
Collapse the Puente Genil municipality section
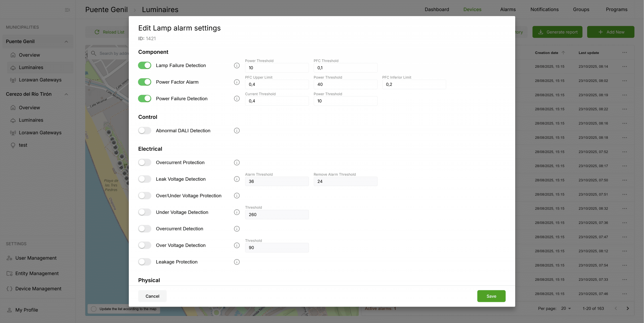coord(66,42)
